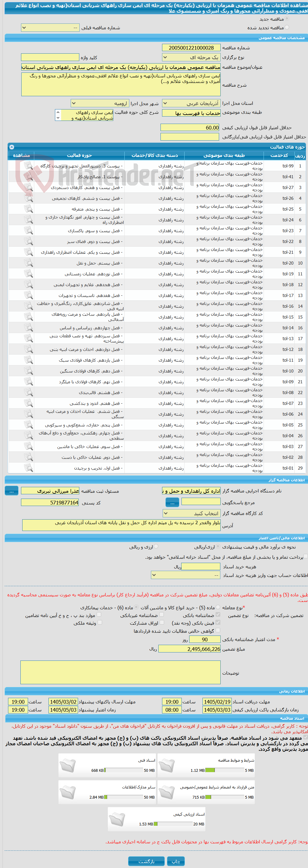This screenshot has height=868, width=308.
Task: Open view icon for row tol-17
Action: 28,295
